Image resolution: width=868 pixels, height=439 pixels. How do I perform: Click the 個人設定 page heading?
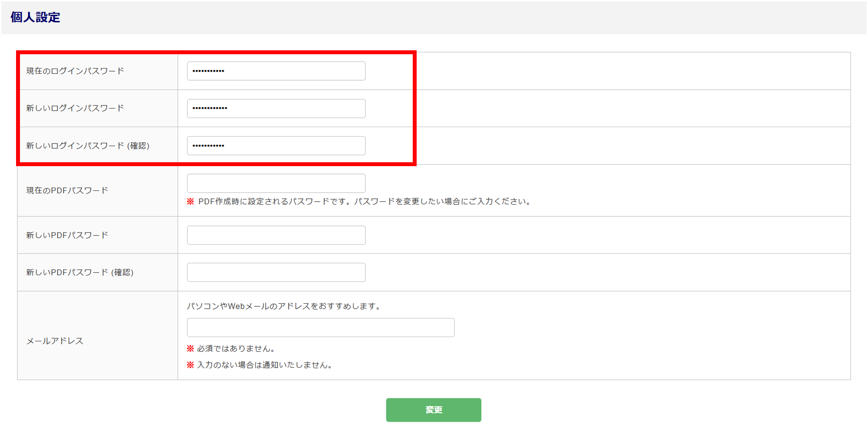35,17
